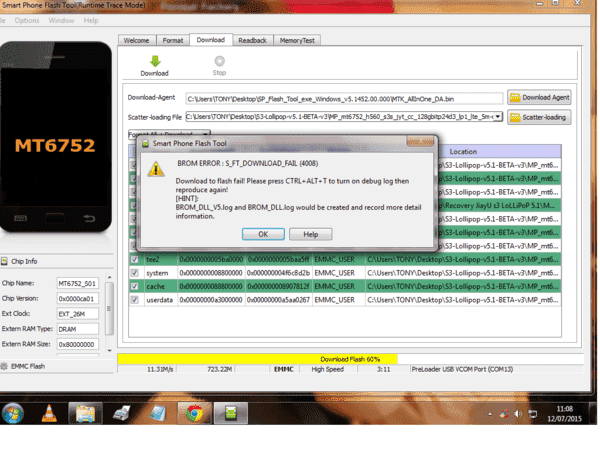Open the printer/scanner taskbar icon
This screenshot has height=450, width=600.
click(122, 413)
